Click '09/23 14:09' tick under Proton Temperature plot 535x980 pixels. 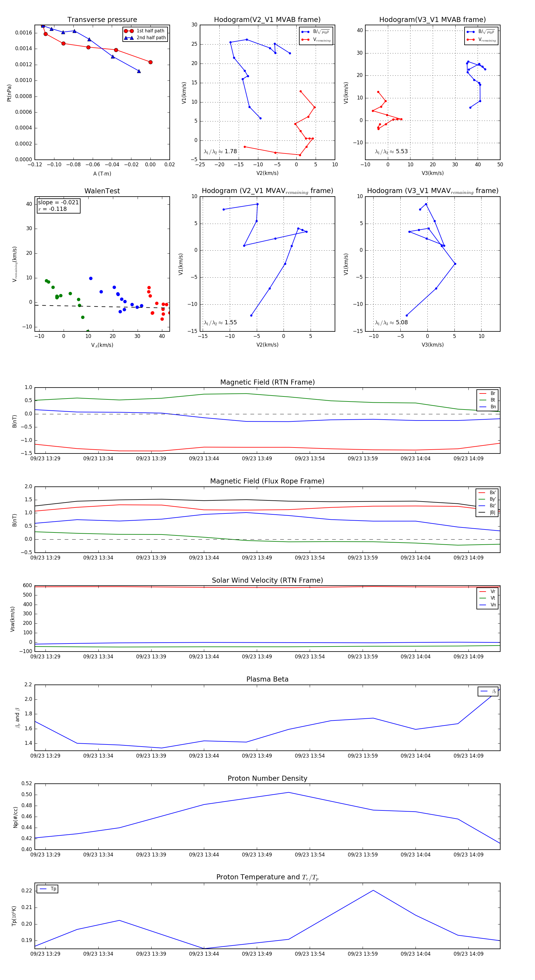[x=468, y=954]
